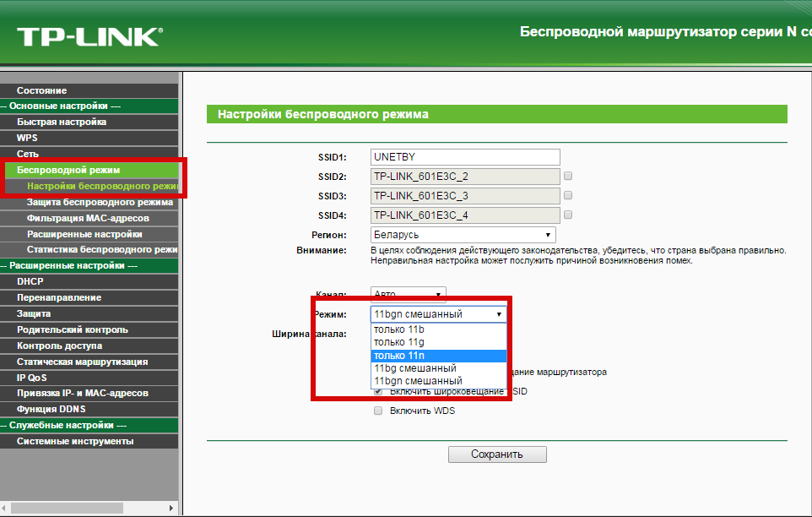
Task: Click the Настройки беспроводного режима page heading
Action: pos(323,114)
